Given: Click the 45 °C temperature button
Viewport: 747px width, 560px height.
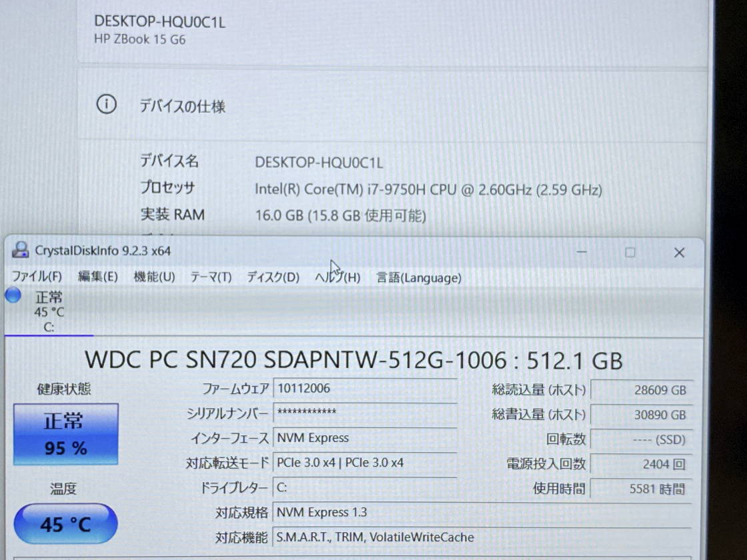Looking at the screenshot, I should point(66,524).
